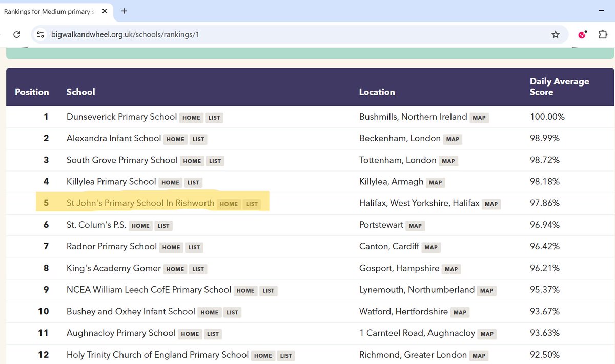Reload the page with the refresh icon
The width and height of the screenshot is (615, 364).
(x=17, y=35)
